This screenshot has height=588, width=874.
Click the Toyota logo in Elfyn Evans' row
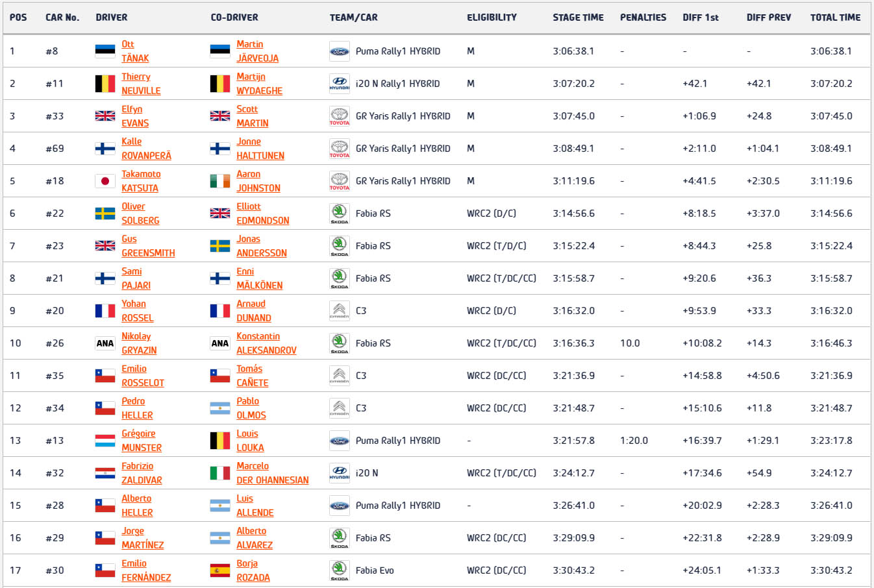point(339,116)
